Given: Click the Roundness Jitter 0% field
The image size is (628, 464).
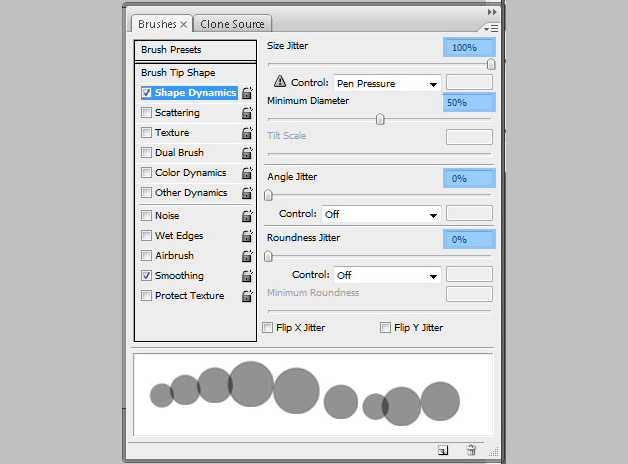Looking at the screenshot, I should coord(469,239).
